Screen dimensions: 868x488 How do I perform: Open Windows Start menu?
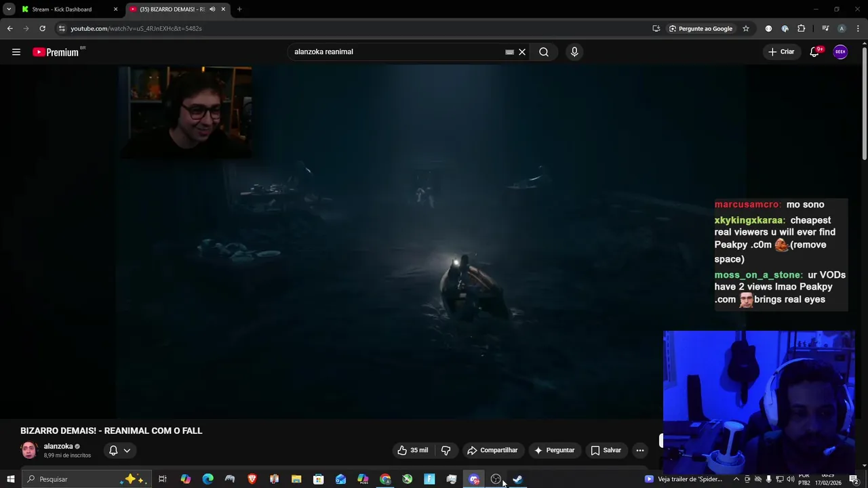point(10,479)
